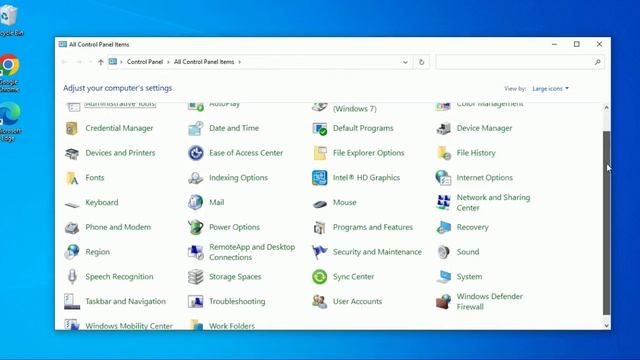Image resolution: width=640 pixels, height=360 pixels.
Task: Click the Control Panel breadcrumb
Action: coord(145,62)
